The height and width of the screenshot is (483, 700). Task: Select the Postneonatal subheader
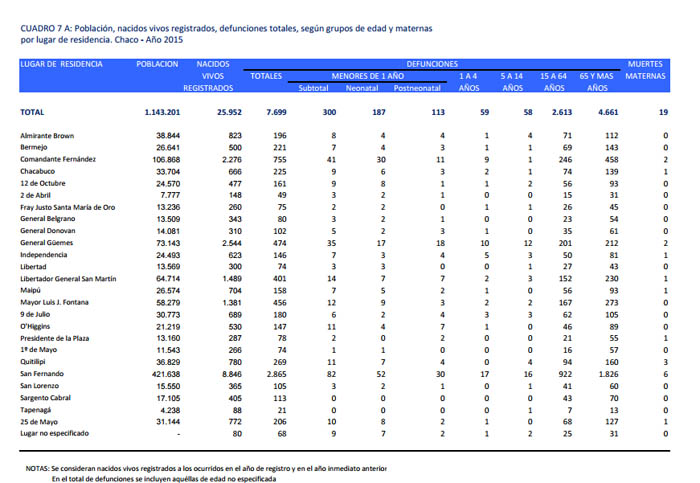click(x=415, y=88)
